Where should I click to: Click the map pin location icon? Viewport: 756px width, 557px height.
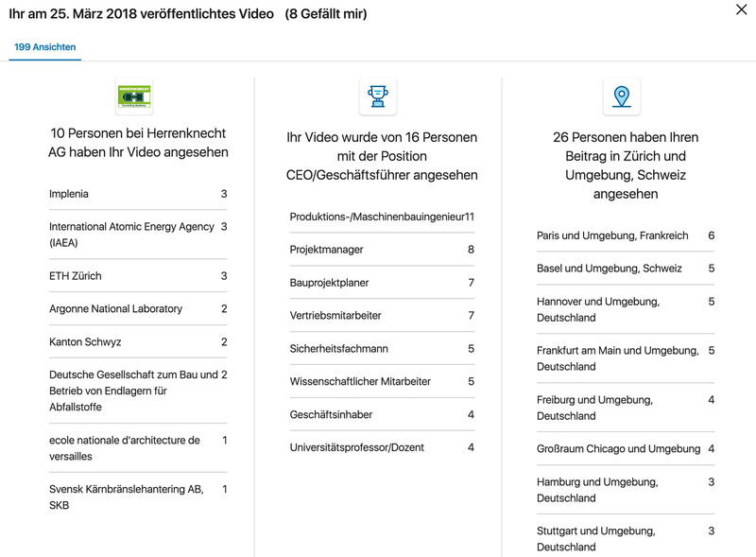[622, 96]
